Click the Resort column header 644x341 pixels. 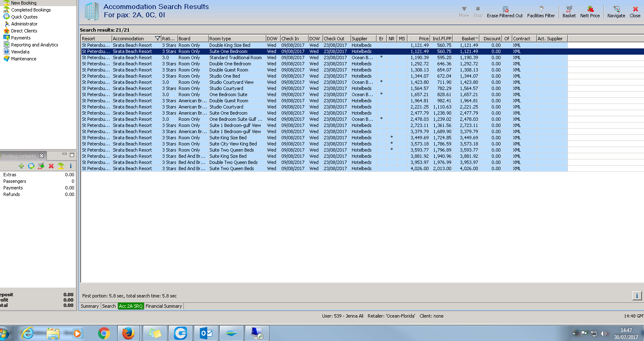point(97,39)
